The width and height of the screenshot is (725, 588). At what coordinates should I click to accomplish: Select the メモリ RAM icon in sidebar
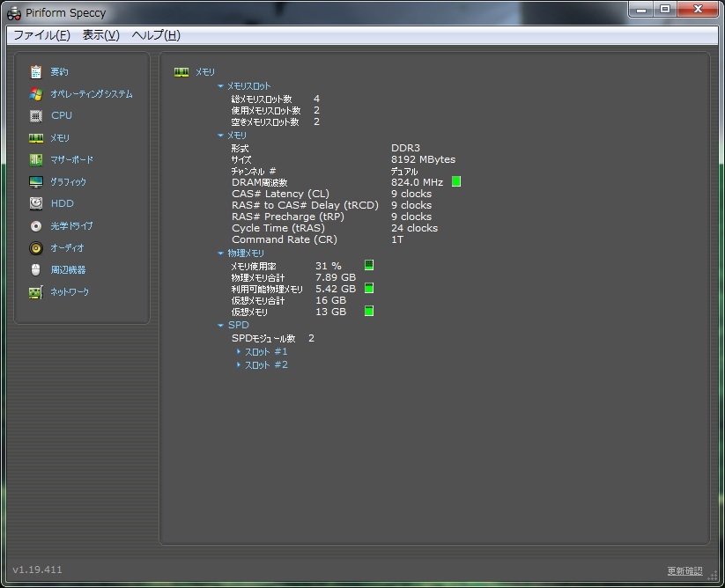click(36, 138)
